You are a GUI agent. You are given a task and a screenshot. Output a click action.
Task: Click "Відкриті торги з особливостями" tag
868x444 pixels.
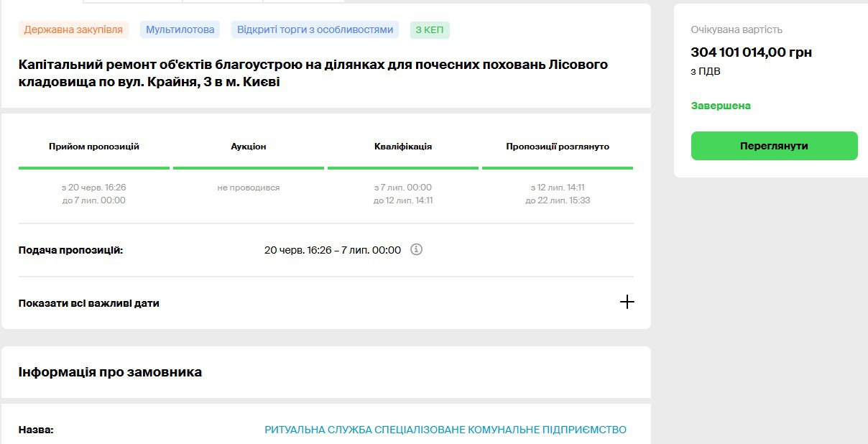(x=315, y=29)
